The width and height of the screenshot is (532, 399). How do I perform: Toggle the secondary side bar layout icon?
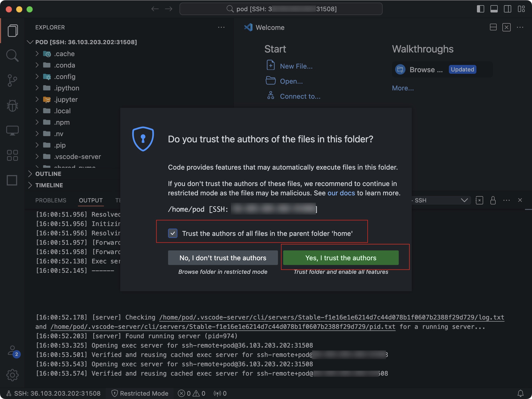[508, 9]
